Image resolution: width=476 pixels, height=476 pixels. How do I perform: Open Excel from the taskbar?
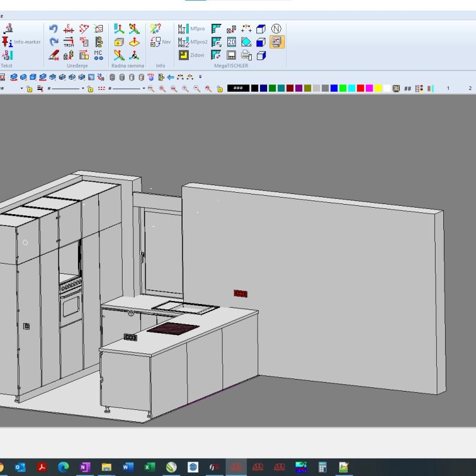(149, 467)
